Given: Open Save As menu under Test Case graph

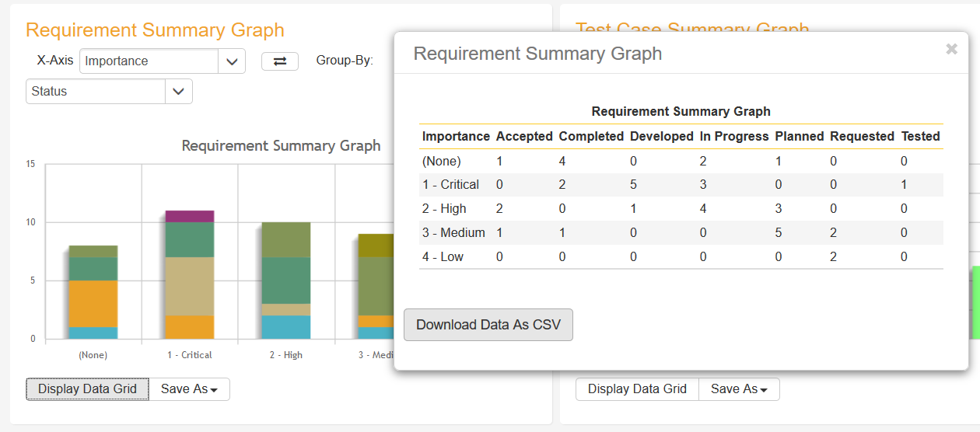Looking at the screenshot, I should tap(739, 389).
